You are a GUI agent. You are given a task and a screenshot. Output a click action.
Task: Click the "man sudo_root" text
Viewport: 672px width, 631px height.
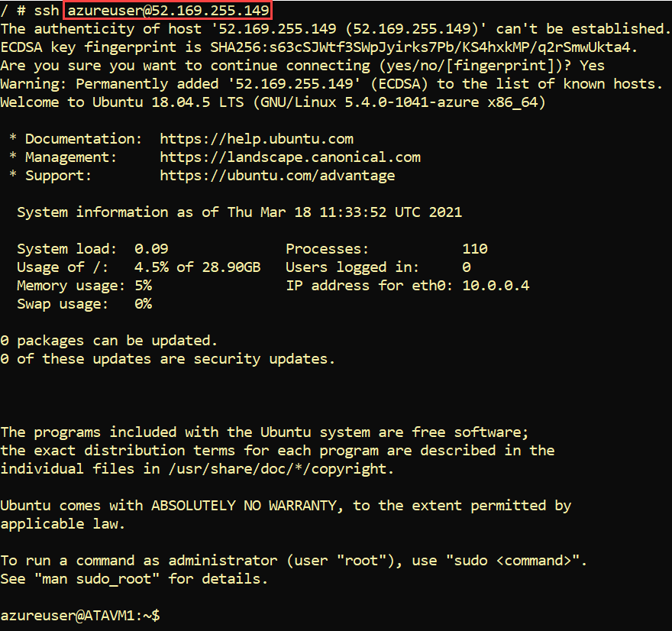click(x=97, y=579)
